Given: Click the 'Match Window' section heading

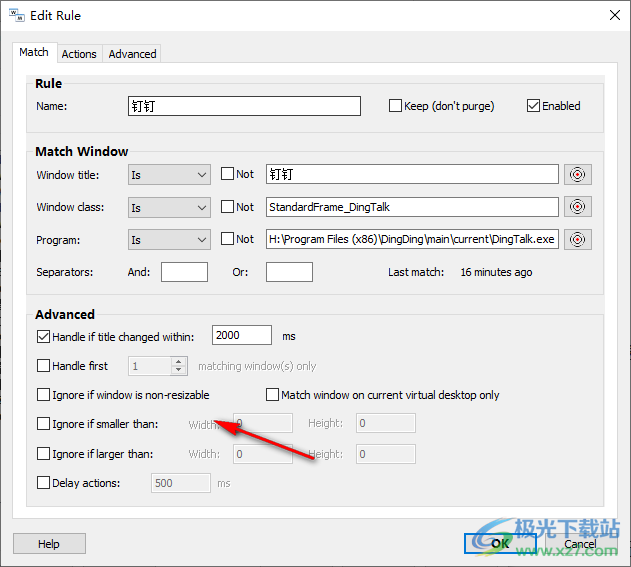Looking at the screenshot, I should click(x=82, y=152).
